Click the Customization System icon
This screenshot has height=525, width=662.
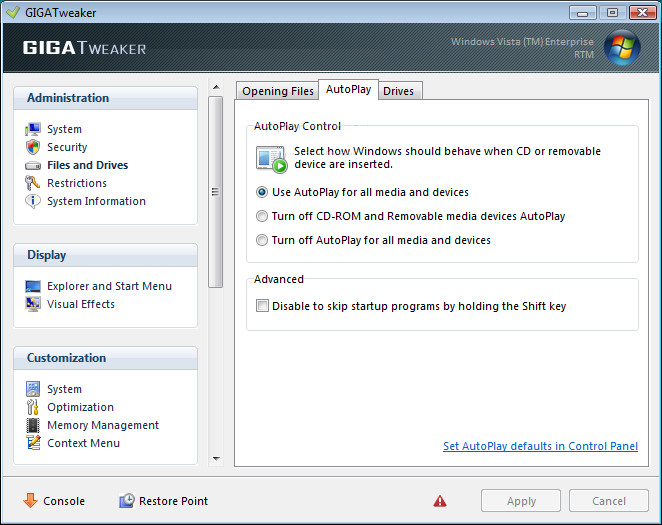(33, 389)
